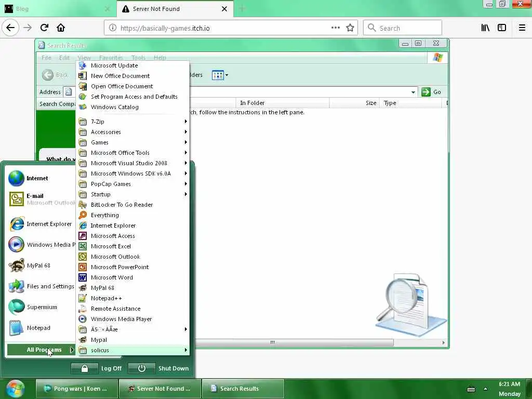This screenshot has width=532, height=399.
Task: Click the Go button in Search Results
Action: coord(431,92)
